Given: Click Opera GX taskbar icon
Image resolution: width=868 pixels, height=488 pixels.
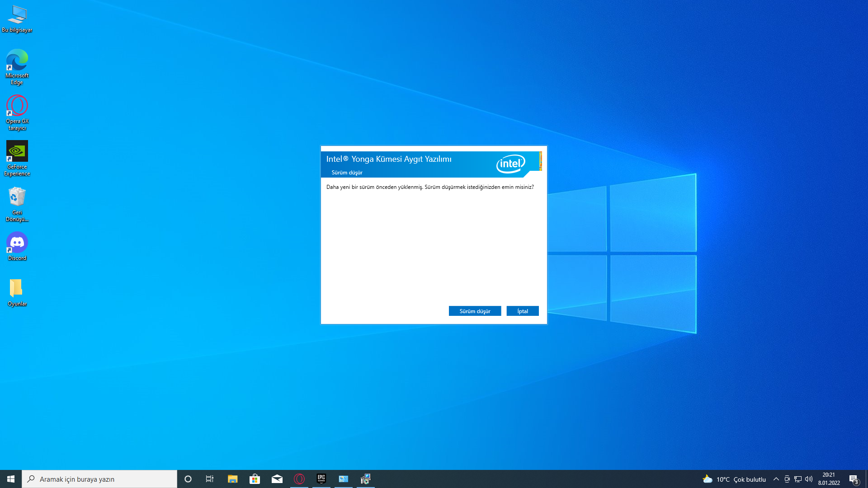Looking at the screenshot, I should click(x=299, y=479).
